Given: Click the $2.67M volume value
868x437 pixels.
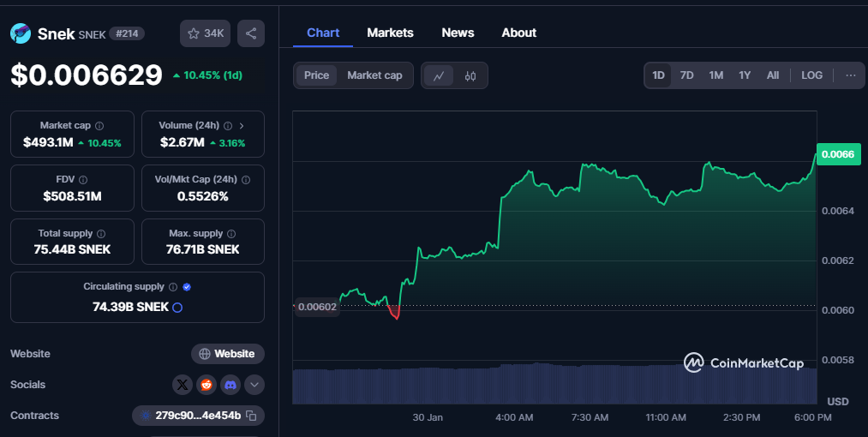Looking at the screenshot, I should [x=183, y=143].
